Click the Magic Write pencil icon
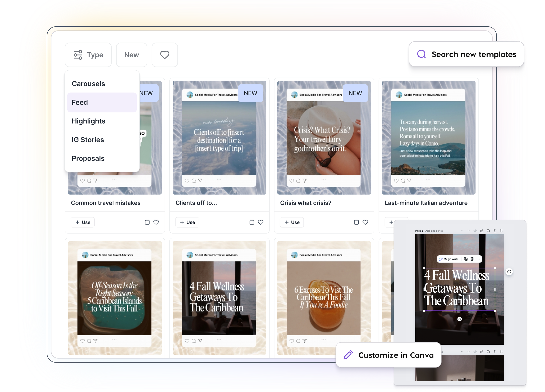545x392 pixels. click(441, 259)
